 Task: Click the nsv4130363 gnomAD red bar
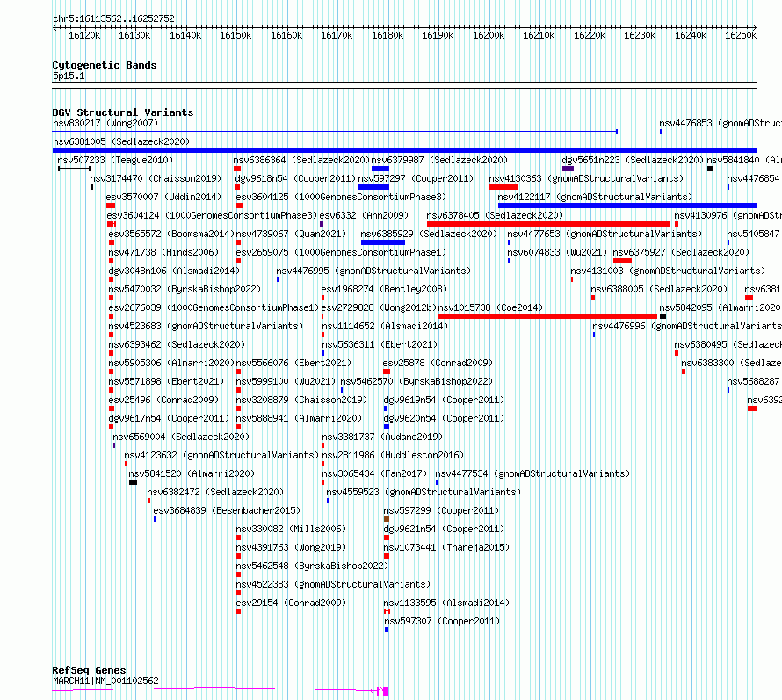click(503, 187)
